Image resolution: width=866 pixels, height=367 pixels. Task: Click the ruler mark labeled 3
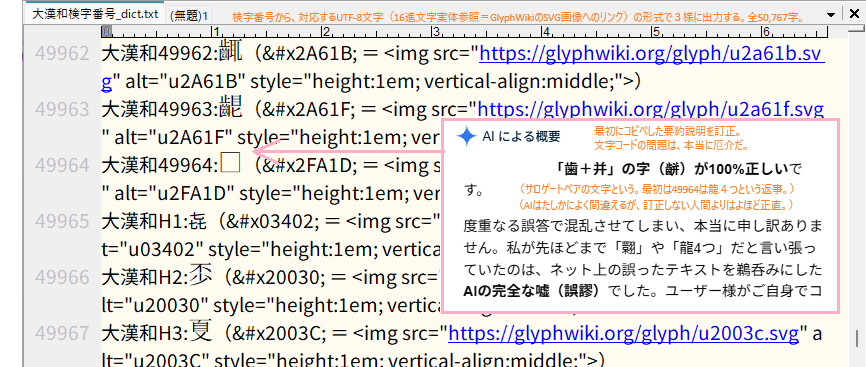pyautogui.click(x=436, y=32)
